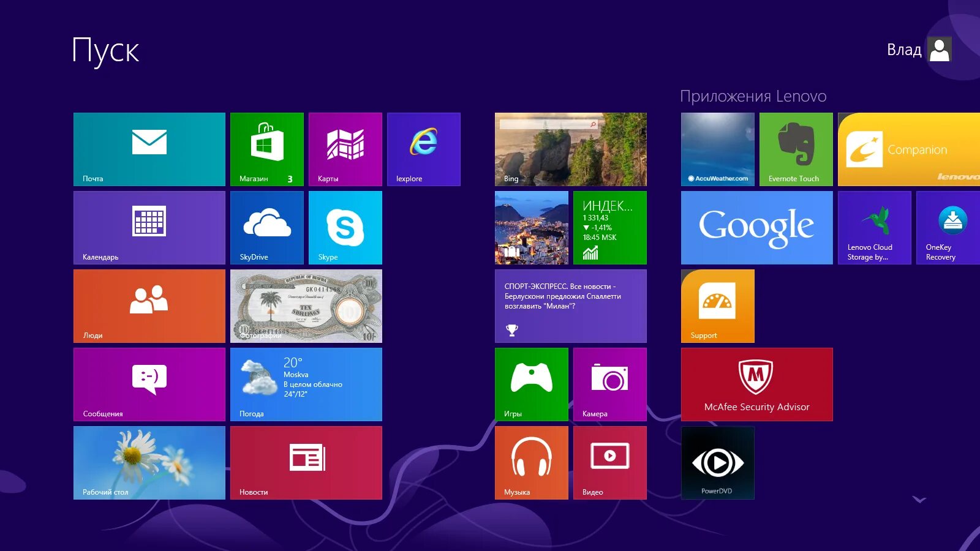Click the Пуск start screen title
This screenshot has width=980, height=551.
tap(105, 51)
